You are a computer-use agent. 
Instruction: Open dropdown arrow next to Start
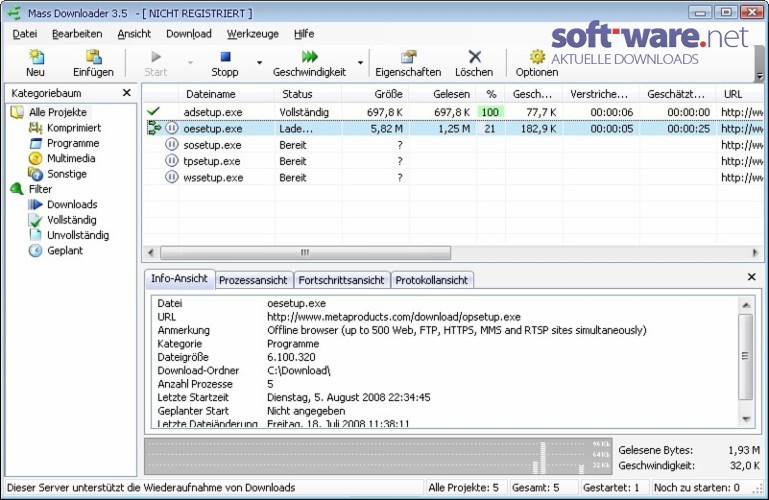pyautogui.click(x=190, y=63)
